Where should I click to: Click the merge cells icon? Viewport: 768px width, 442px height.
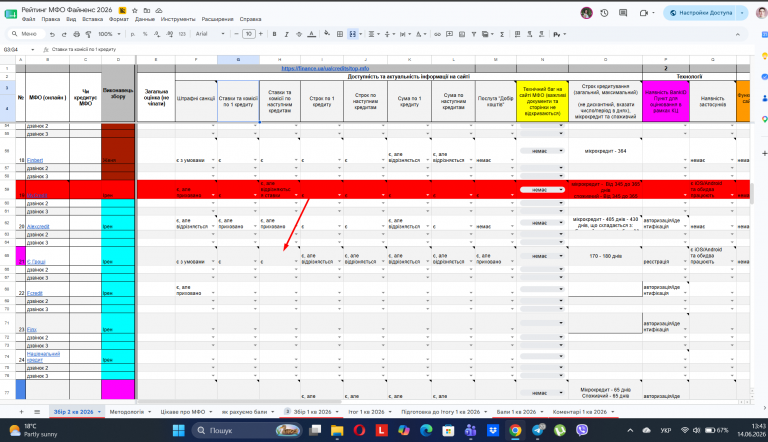point(353,34)
